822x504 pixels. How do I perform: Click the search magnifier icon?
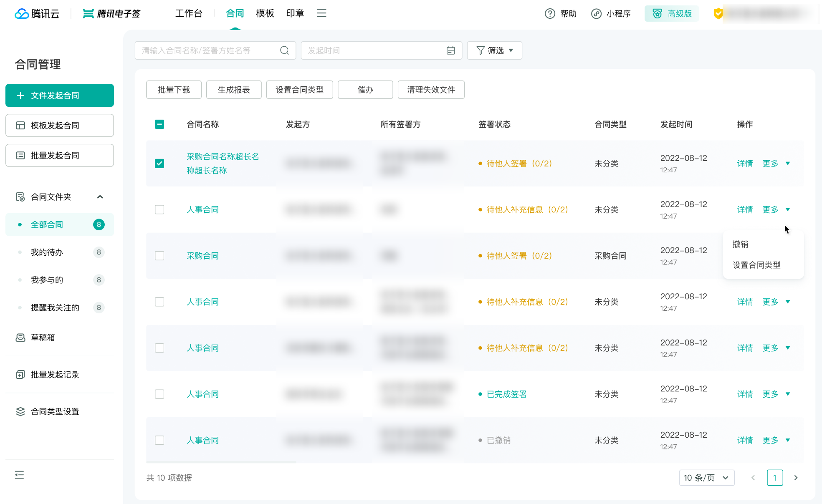coord(284,50)
